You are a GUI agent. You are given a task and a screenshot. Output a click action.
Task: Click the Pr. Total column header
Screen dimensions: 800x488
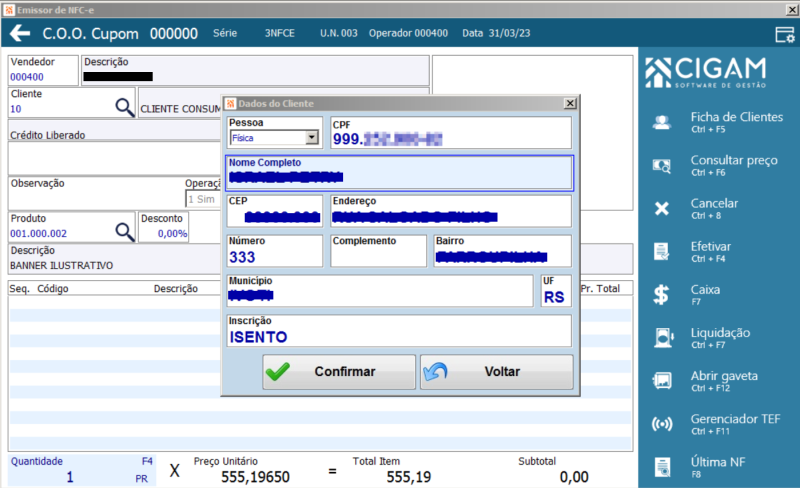pyautogui.click(x=600, y=288)
